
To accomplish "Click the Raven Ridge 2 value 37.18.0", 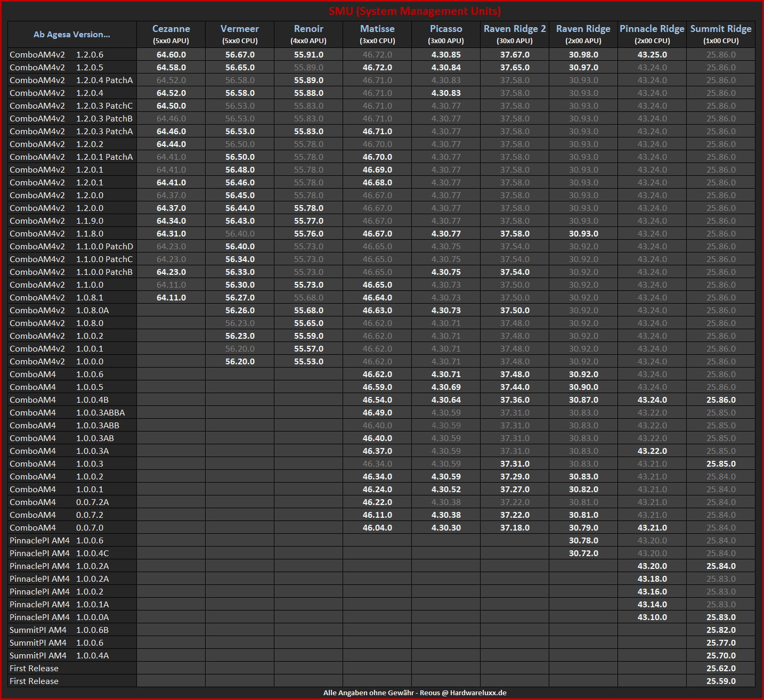I will pos(515,527).
